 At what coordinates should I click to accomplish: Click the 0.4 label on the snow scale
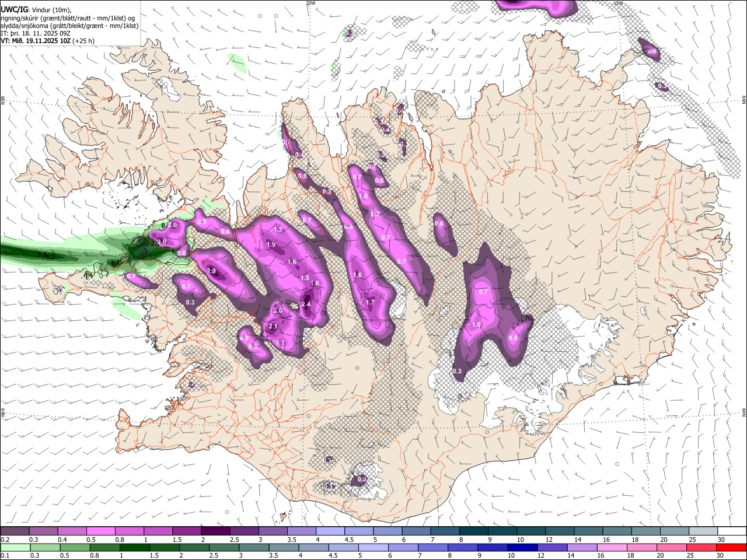point(62,540)
